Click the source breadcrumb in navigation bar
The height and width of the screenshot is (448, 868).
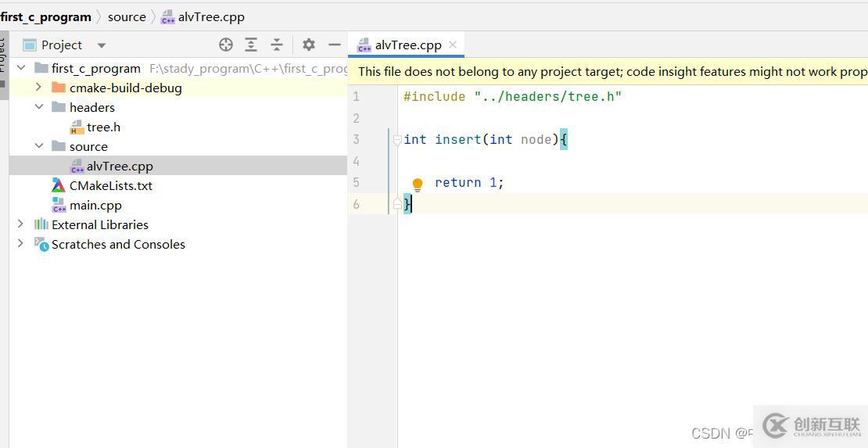[x=127, y=16]
